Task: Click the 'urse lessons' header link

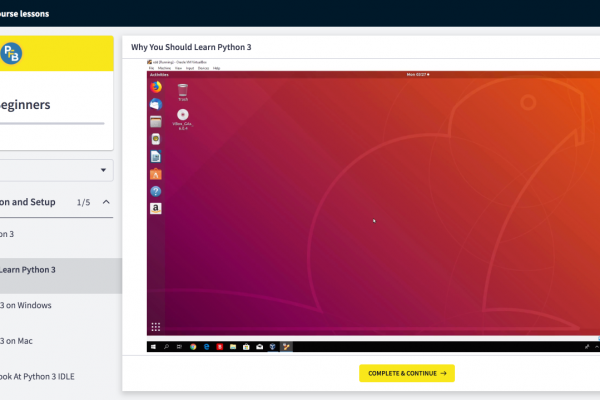Action: pyautogui.click(x=24, y=14)
